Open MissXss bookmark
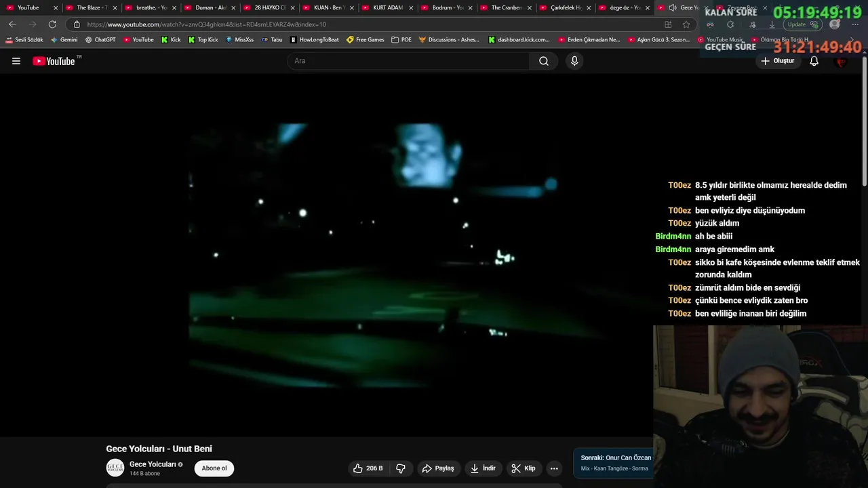Viewport: 868px width, 488px height. [x=239, y=40]
